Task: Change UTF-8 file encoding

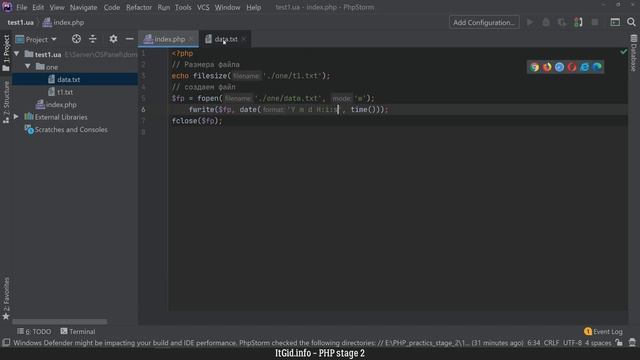Action: (572, 343)
